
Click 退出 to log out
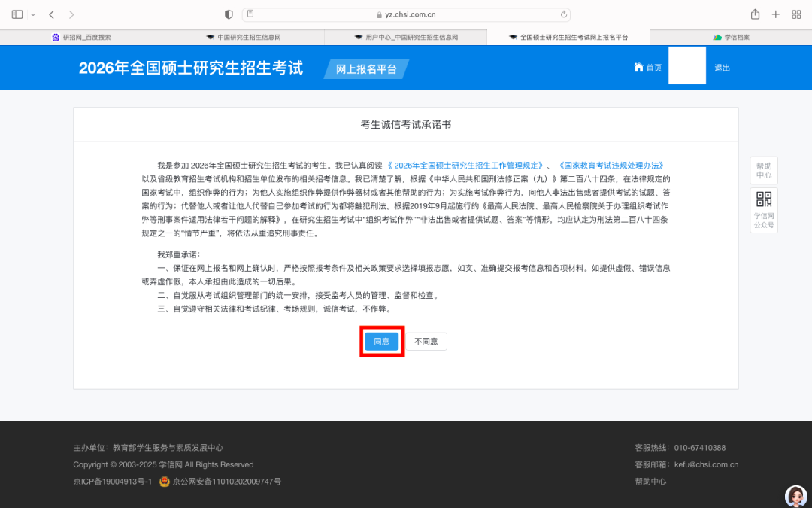pos(722,68)
